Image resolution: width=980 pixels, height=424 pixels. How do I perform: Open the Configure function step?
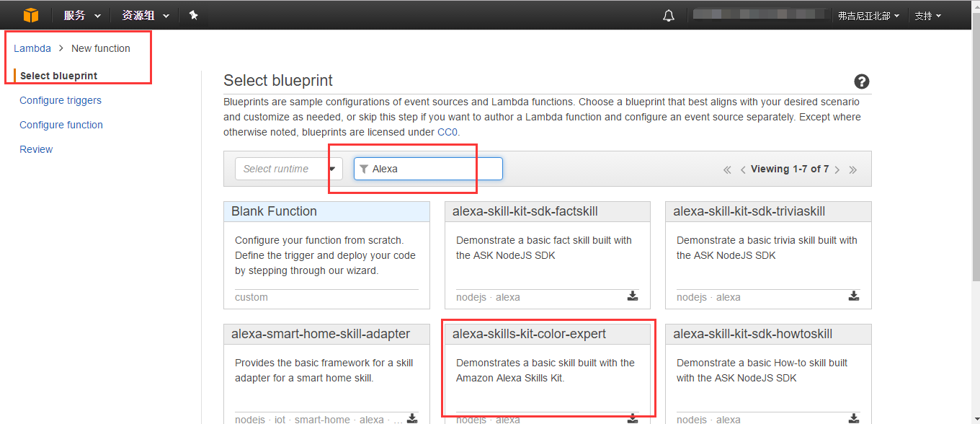(x=61, y=125)
